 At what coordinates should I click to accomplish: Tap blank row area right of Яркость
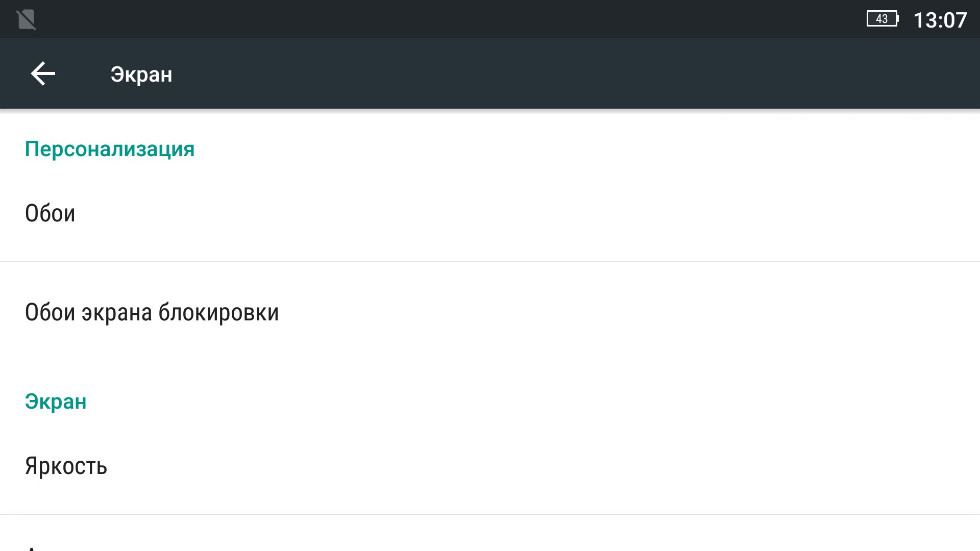click(x=510, y=466)
